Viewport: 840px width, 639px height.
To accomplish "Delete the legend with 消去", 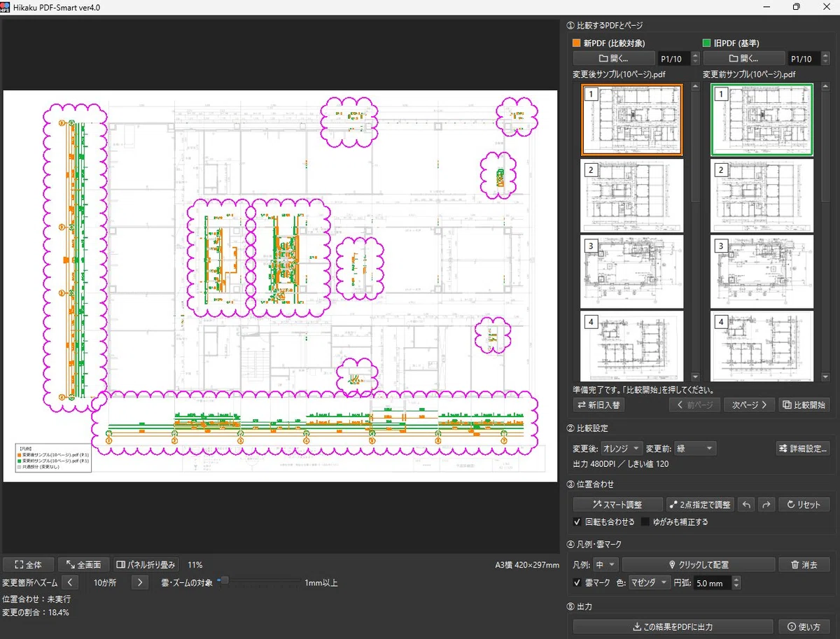I will coord(804,564).
